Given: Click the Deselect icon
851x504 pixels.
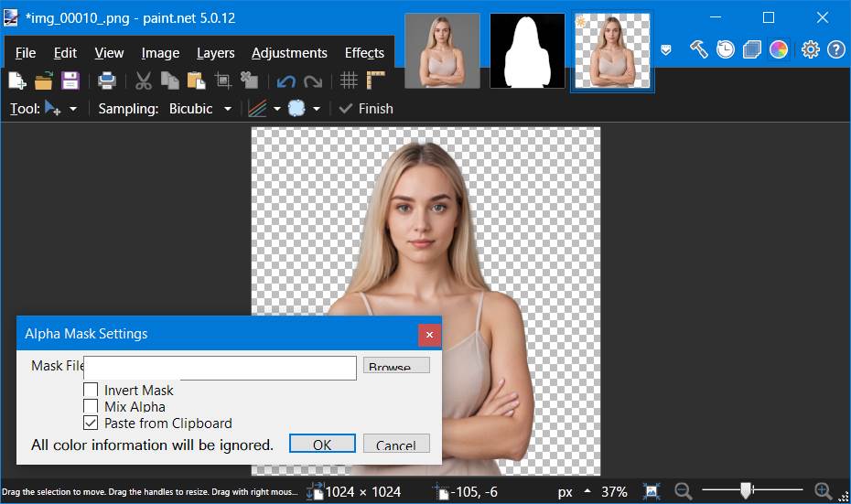Looking at the screenshot, I should click(x=249, y=80).
